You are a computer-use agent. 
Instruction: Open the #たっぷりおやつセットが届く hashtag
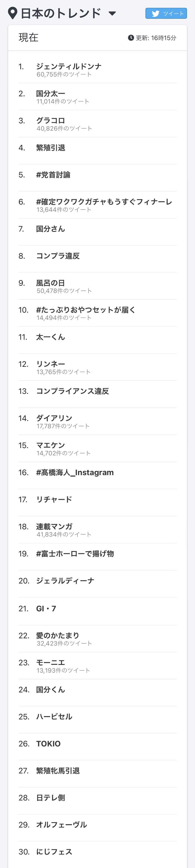(86, 310)
